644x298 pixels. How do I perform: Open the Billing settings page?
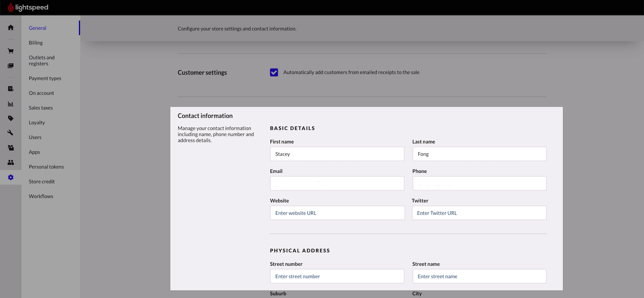click(35, 43)
